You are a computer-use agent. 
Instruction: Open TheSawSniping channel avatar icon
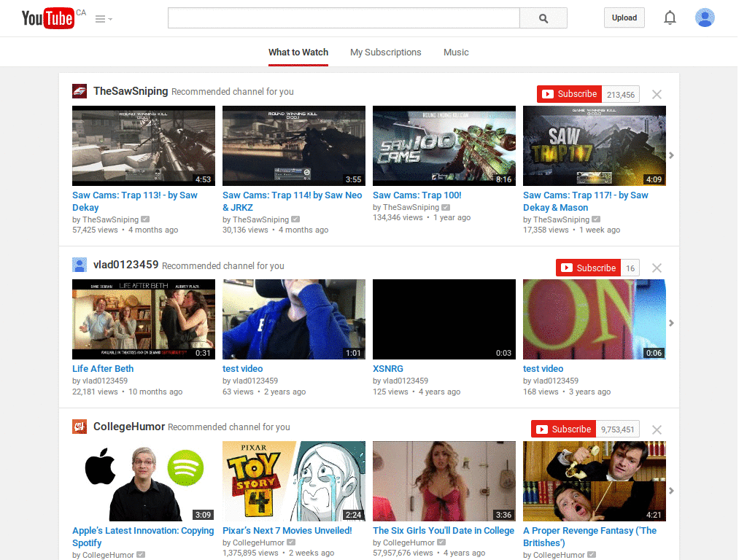click(80, 91)
